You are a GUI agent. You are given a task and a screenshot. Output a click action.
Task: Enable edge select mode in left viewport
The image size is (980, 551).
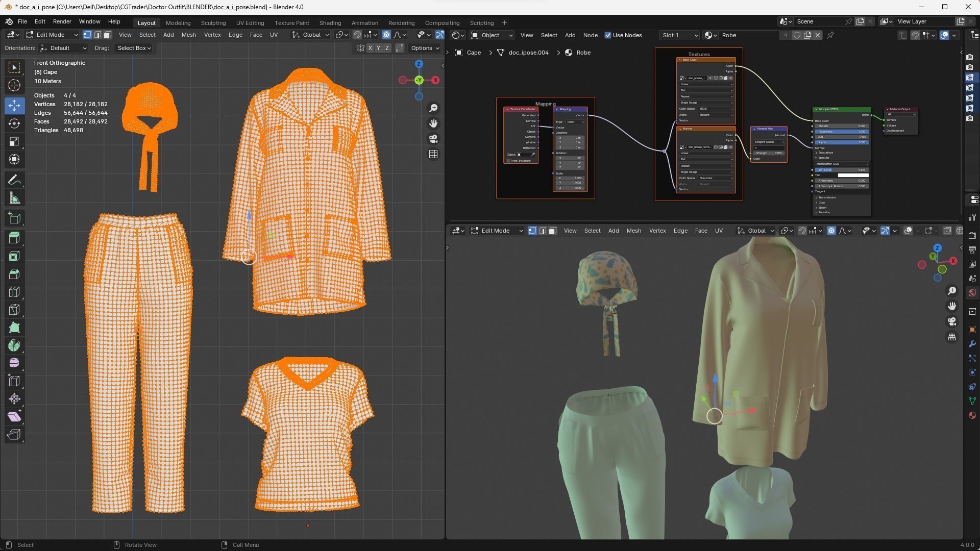[97, 35]
